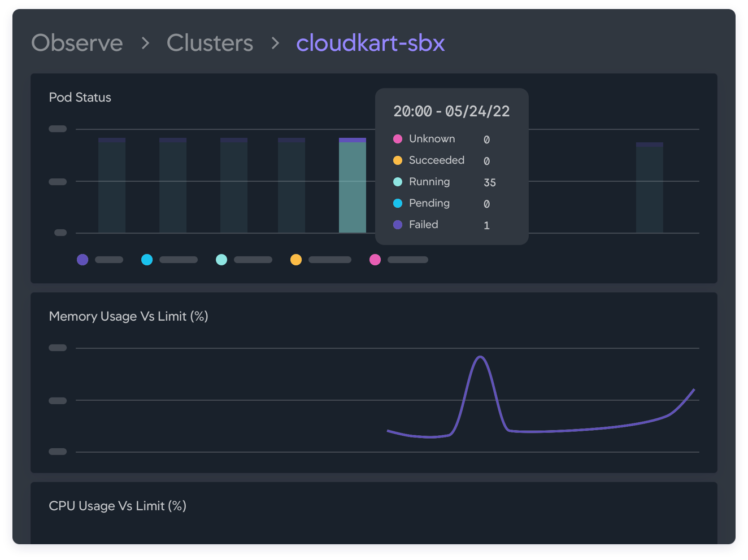Open the cloudkart-sbx breadcrumb link
Image resolution: width=748 pixels, height=560 pixels.
point(370,43)
